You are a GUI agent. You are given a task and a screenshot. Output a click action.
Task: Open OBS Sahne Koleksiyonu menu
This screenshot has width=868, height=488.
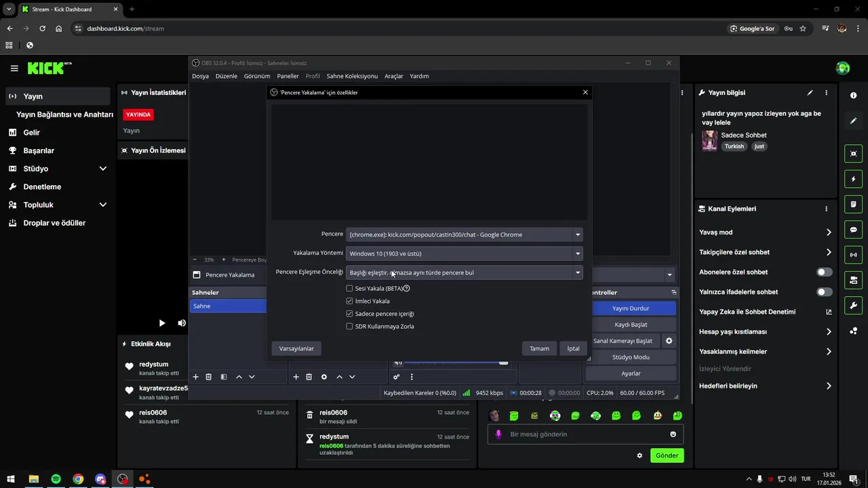click(x=352, y=76)
